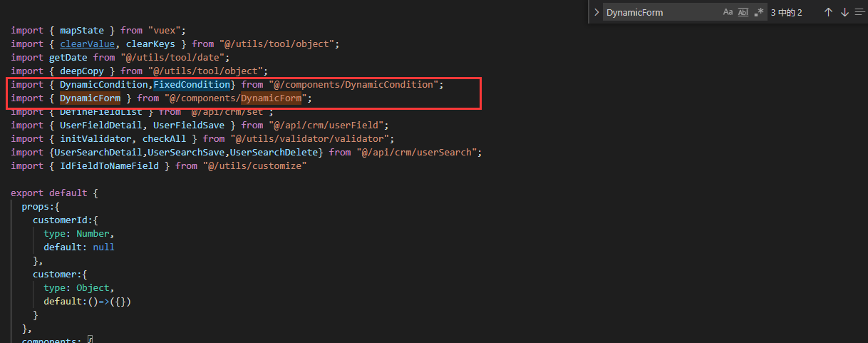Toggle Match Whole Word search option

(743, 12)
